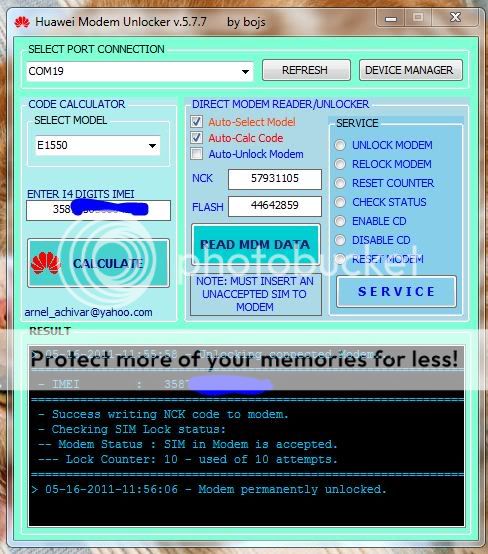Image resolution: width=488 pixels, height=554 pixels.
Task: Select the CHECK STATUS radio option
Action: point(340,202)
